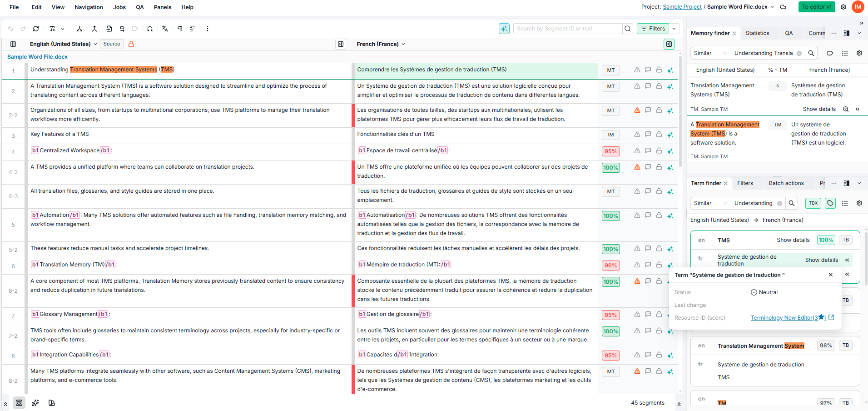
Task: Open the French (France) language dropdown
Action: pyautogui.click(x=381, y=44)
